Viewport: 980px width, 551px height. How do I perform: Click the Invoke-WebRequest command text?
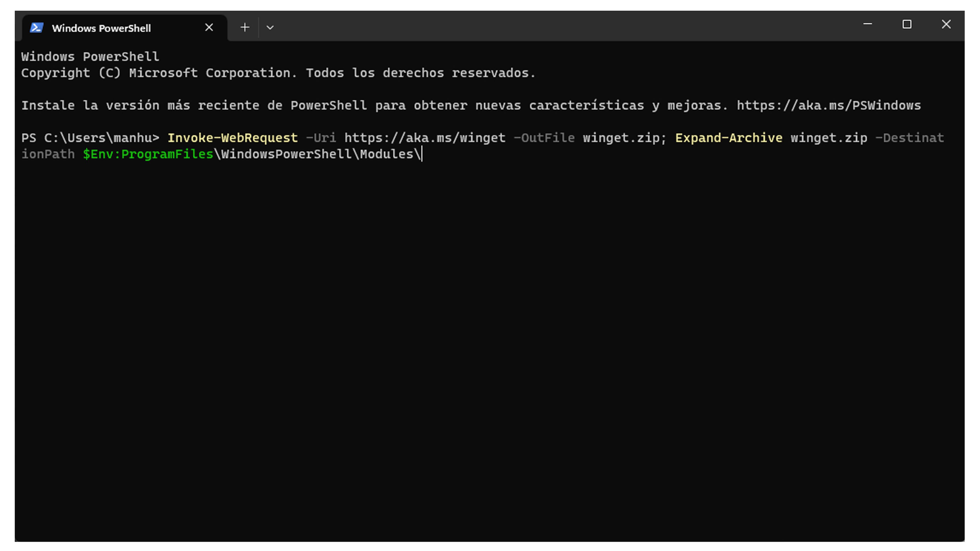(x=232, y=138)
